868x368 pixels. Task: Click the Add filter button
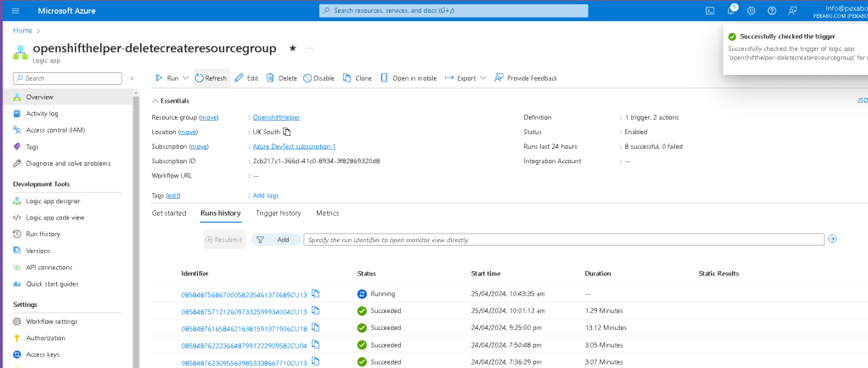276,240
